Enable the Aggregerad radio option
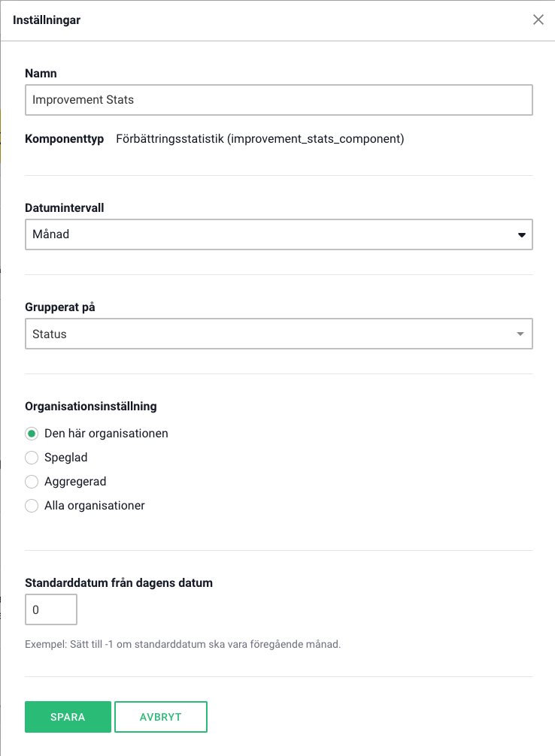This screenshot has height=756, width=555. (32, 482)
